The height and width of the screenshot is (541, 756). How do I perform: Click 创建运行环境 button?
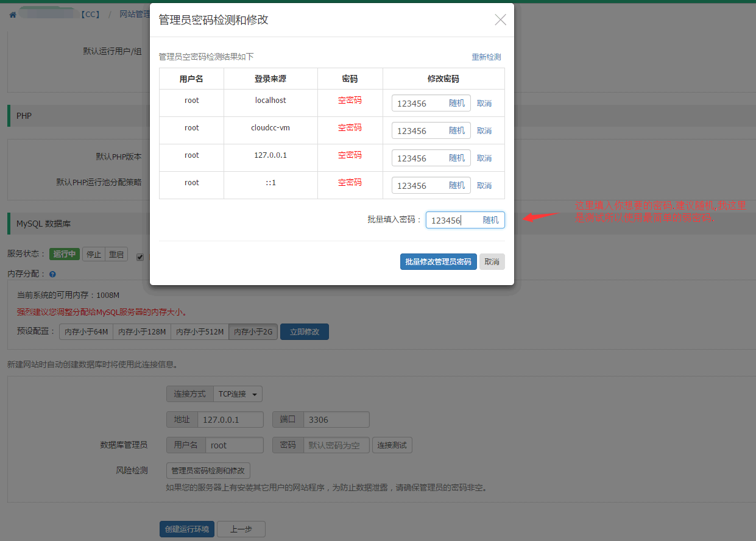click(x=186, y=529)
